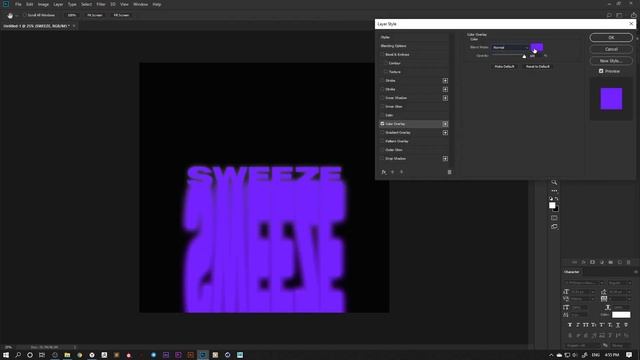Open the File menu
The width and height of the screenshot is (640, 360).
pyautogui.click(x=18, y=4)
